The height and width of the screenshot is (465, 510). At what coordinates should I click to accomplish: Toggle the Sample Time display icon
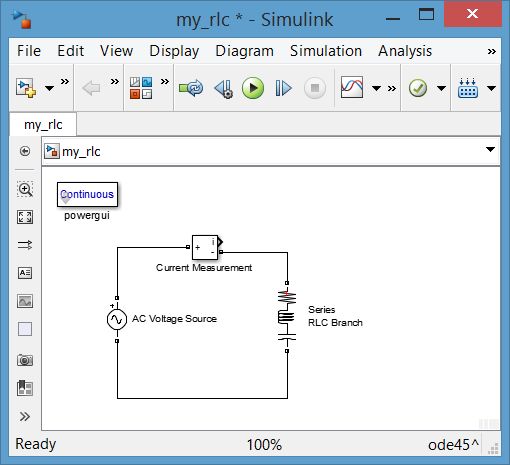[x=25, y=245]
